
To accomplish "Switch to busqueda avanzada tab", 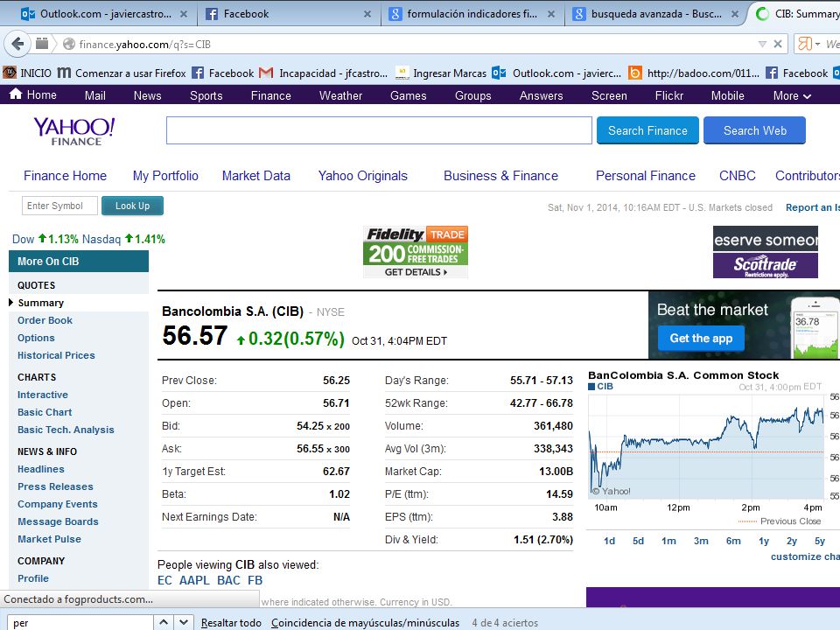I will 656,14.
